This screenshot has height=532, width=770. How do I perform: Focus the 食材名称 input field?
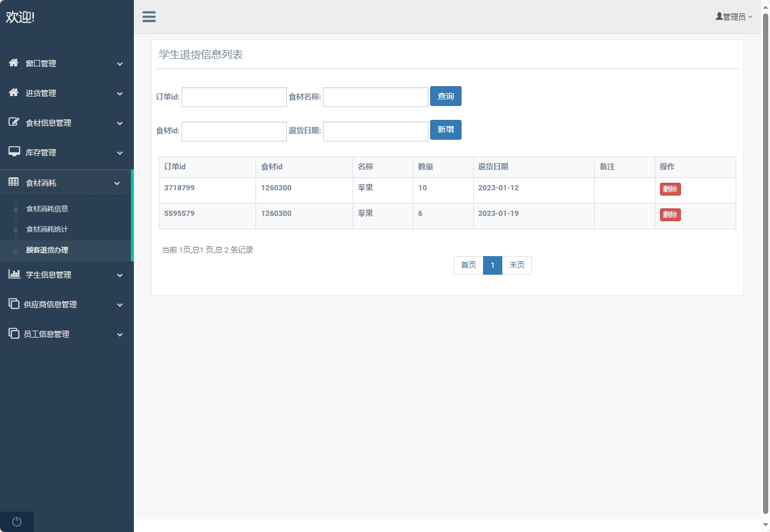(x=375, y=97)
